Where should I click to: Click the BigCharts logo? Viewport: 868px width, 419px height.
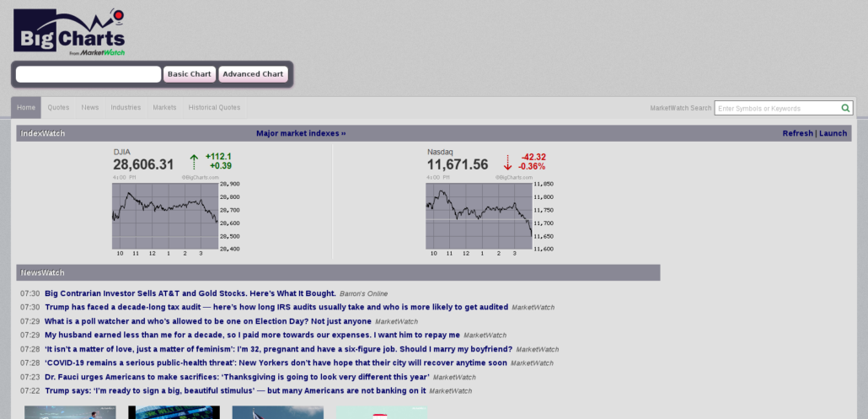[x=69, y=32]
